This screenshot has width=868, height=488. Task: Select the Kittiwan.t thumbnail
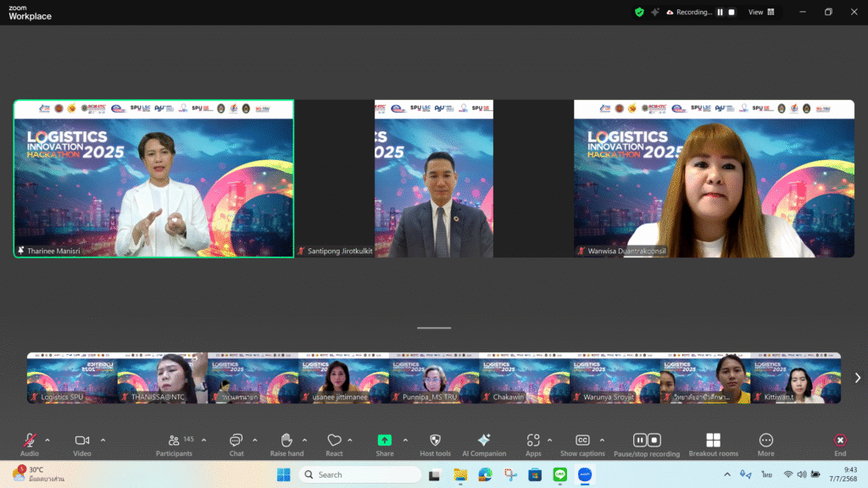coord(796,378)
